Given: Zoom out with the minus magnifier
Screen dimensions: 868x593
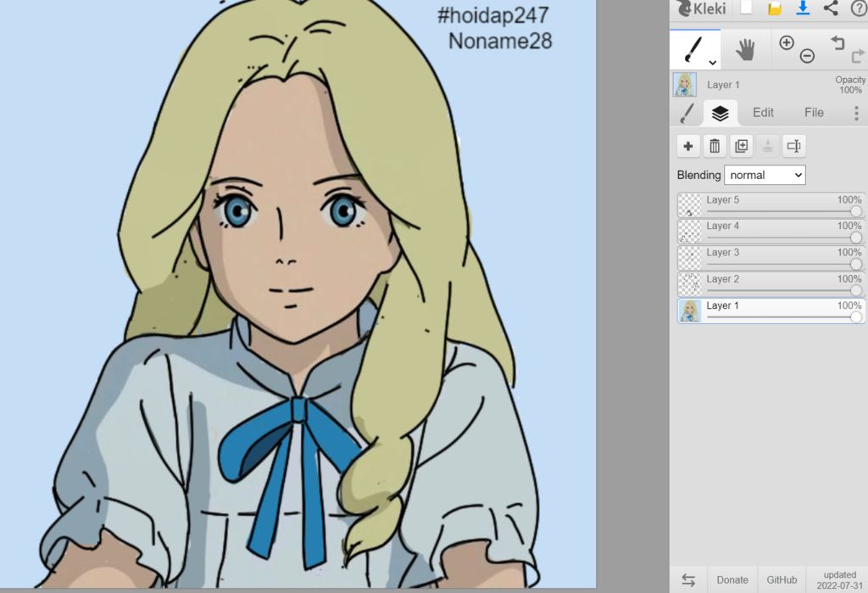Looking at the screenshot, I should point(807,55).
